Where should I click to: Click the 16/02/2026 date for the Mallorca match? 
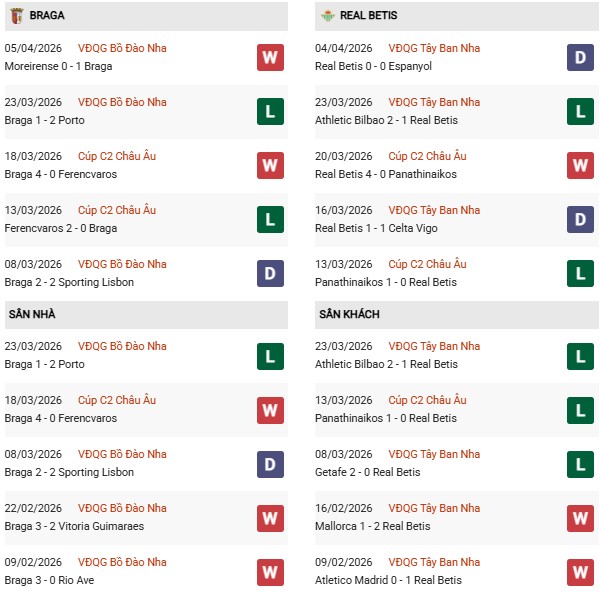(343, 508)
